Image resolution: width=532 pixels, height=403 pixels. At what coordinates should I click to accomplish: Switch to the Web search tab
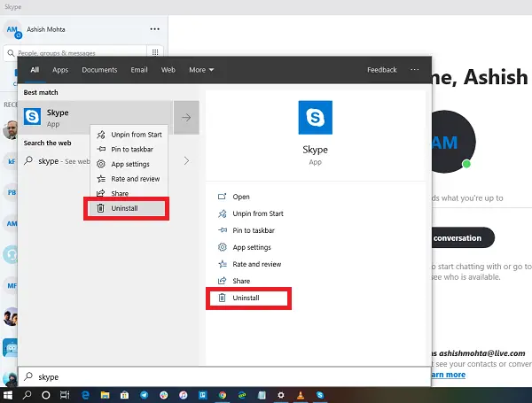click(168, 70)
